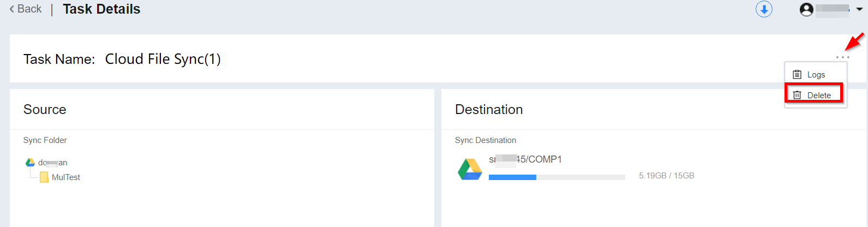Click the task name Cloud File Sync(1)
This screenshot has width=868, height=227.
coord(163,59)
